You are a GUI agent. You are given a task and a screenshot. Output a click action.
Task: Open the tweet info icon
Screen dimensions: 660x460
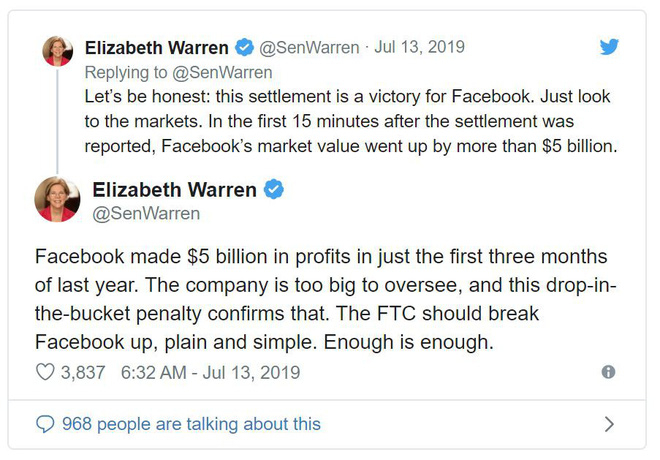[x=608, y=372]
